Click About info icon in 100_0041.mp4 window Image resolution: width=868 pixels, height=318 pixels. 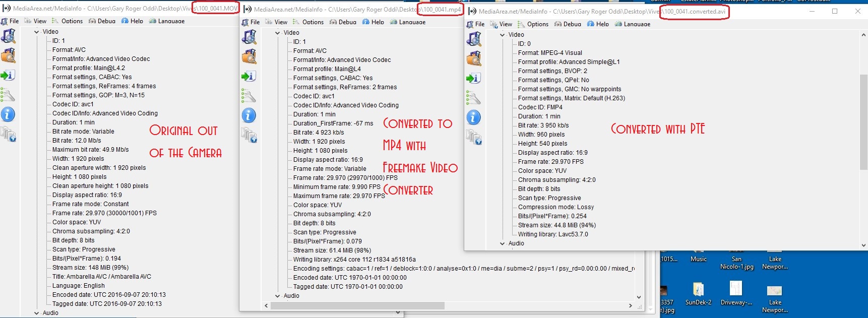(249, 115)
